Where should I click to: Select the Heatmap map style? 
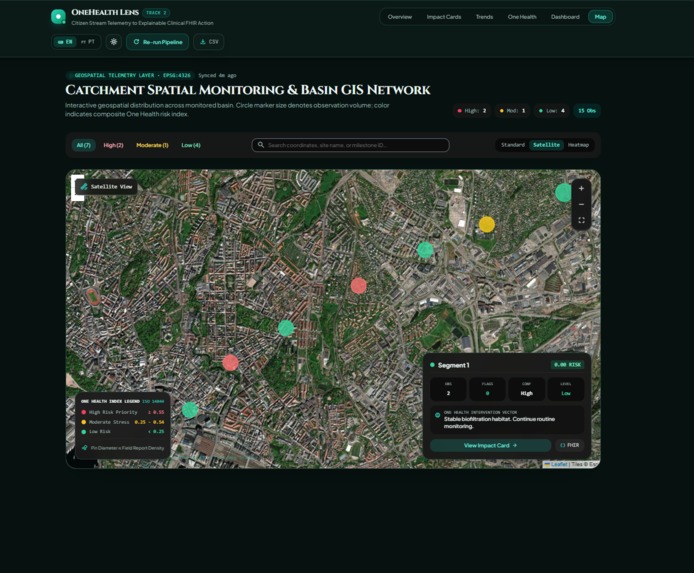point(578,145)
